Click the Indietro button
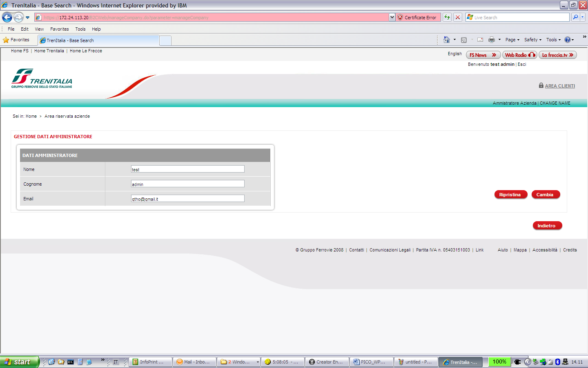 pos(547,226)
